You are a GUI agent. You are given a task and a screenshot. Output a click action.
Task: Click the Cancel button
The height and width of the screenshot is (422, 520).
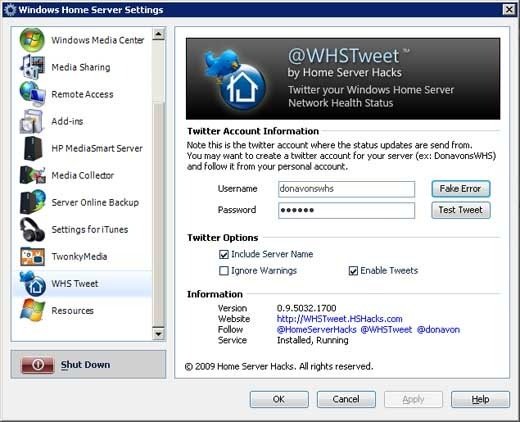click(x=346, y=399)
